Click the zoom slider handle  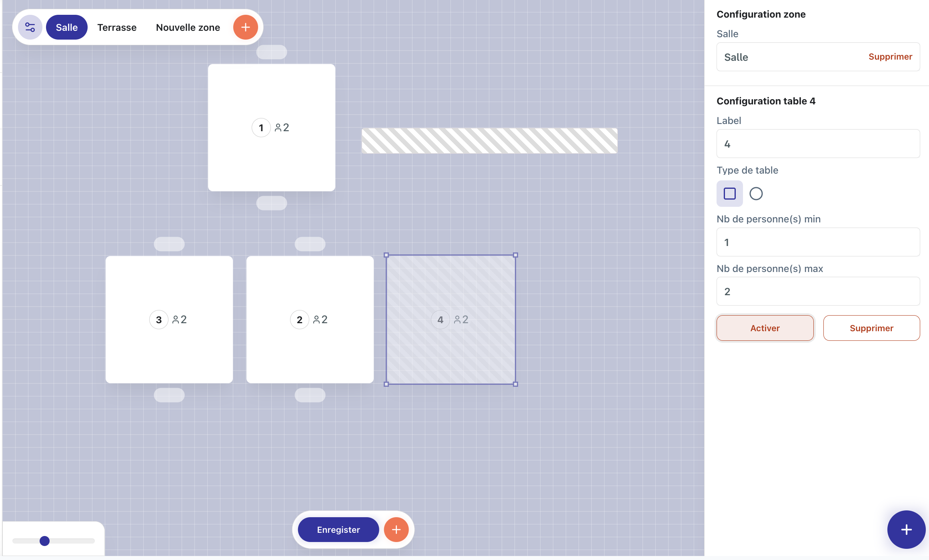tap(44, 541)
